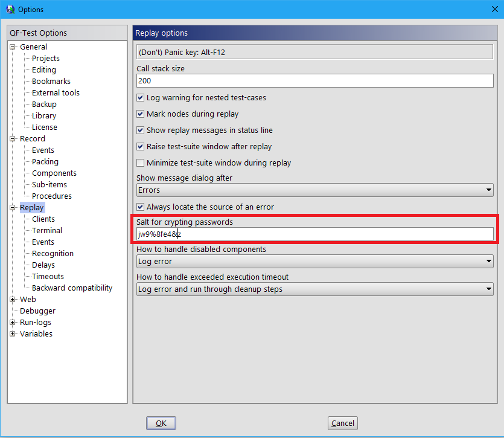Select the Backup tree item
This screenshot has height=438, width=504.
point(44,105)
